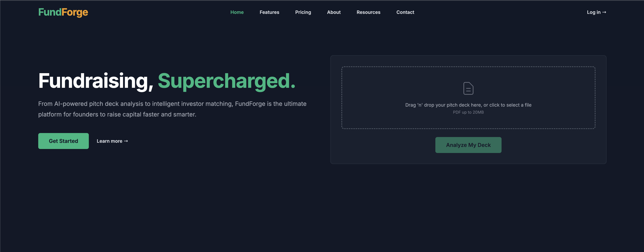Click the Analyze My Deck button
Screen dimensions: 644x252
[468, 145]
